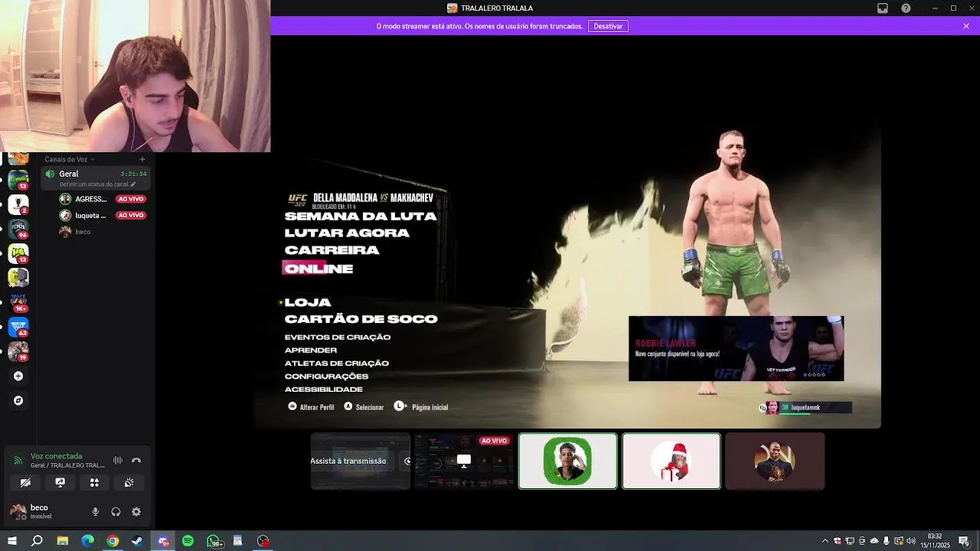This screenshot has width=980, height=551.
Task: Open LOJA in the game menu
Action: point(308,302)
